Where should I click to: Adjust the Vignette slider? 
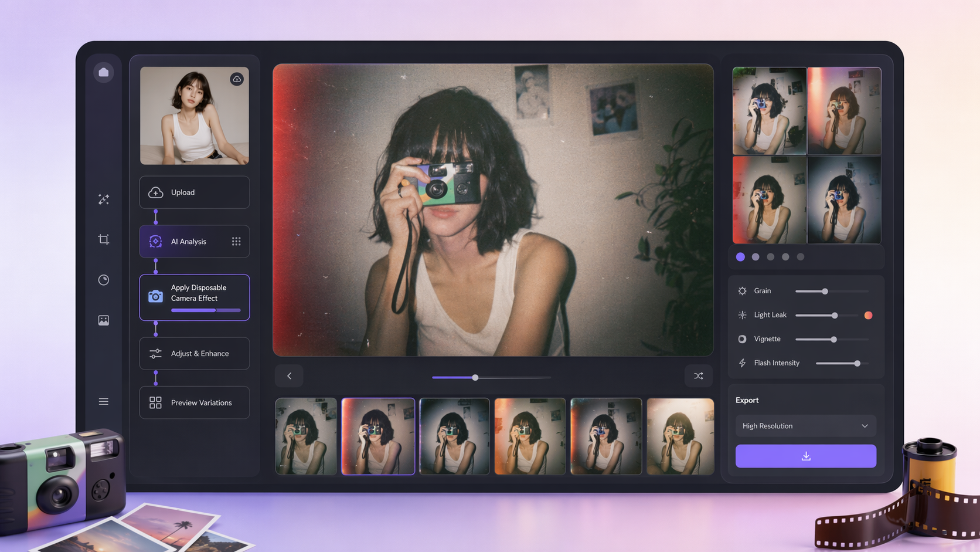pos(832,340)
